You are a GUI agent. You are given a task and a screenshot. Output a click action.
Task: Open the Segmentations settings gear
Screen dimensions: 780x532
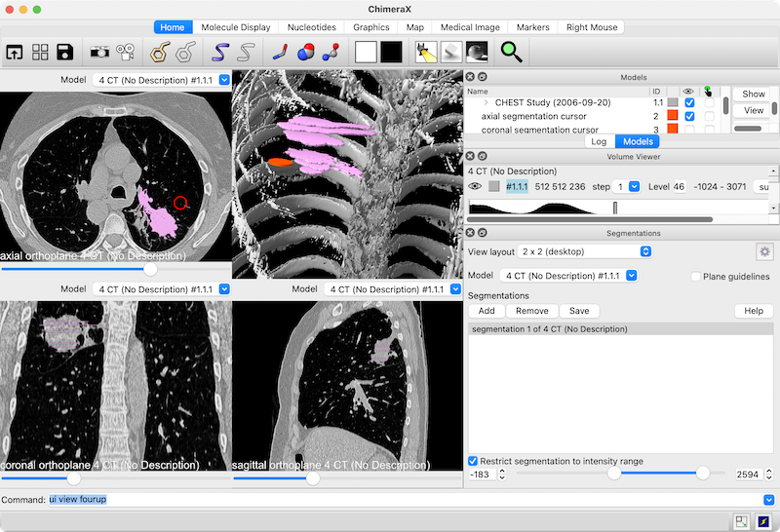pos(764,251)
